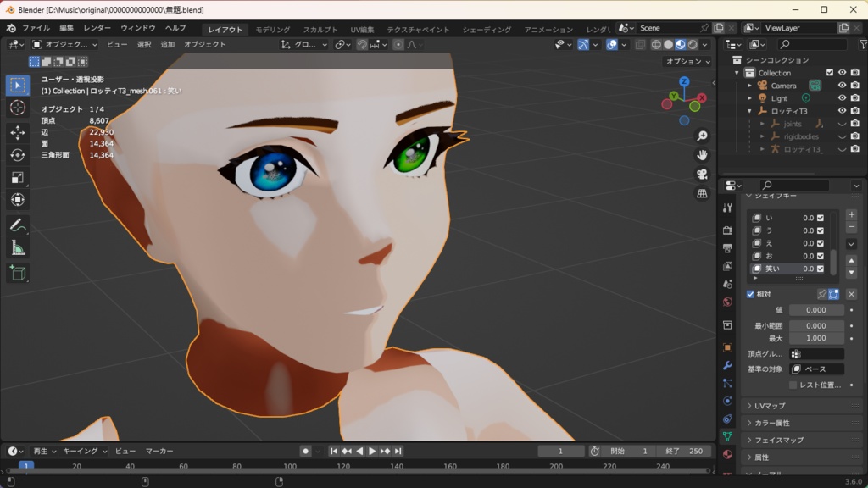The image size is (868, 488).
Task: Disable Camera render camera icon
Action: (855, 86)
